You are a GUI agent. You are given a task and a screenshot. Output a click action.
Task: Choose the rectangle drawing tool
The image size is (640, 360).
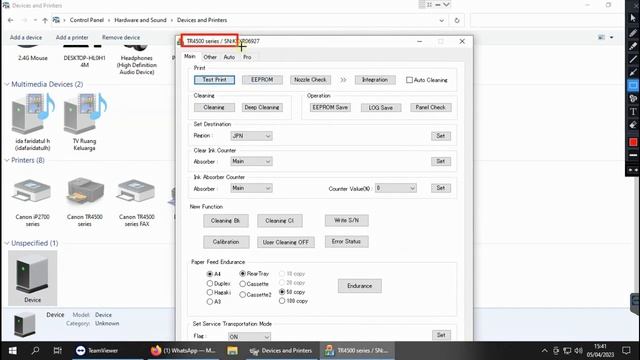(x=633, y=85)
